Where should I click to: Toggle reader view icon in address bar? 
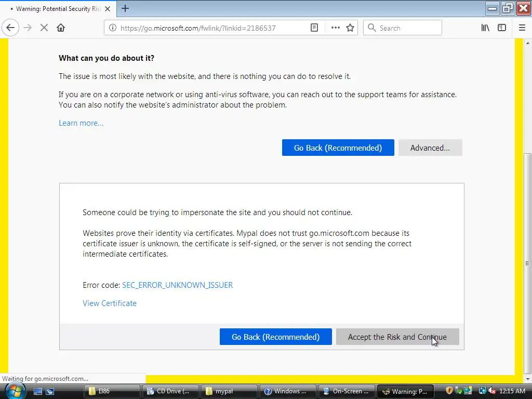click(314, 28)
